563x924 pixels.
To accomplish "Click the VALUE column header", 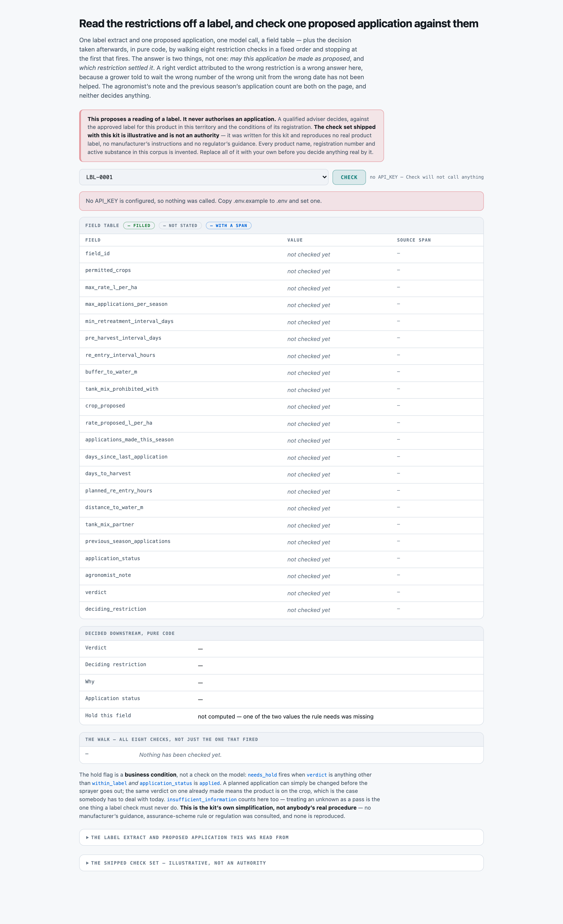I will click(295, 240).
